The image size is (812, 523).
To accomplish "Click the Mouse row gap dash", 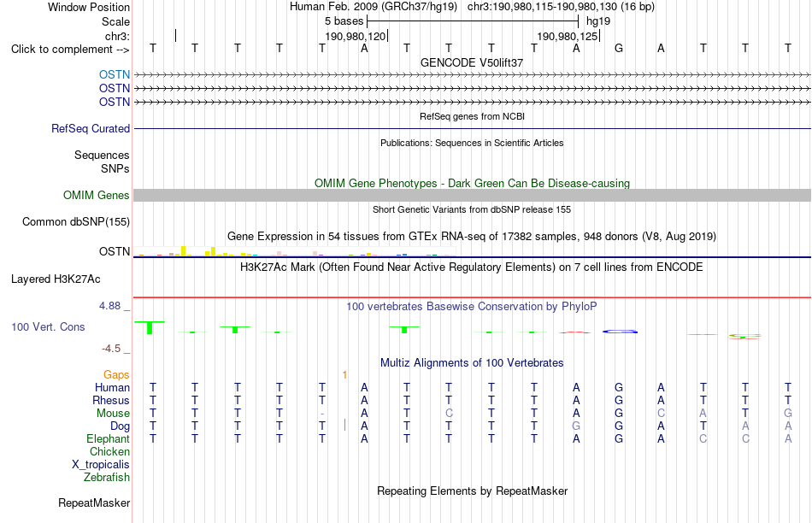I will (322, 414).
